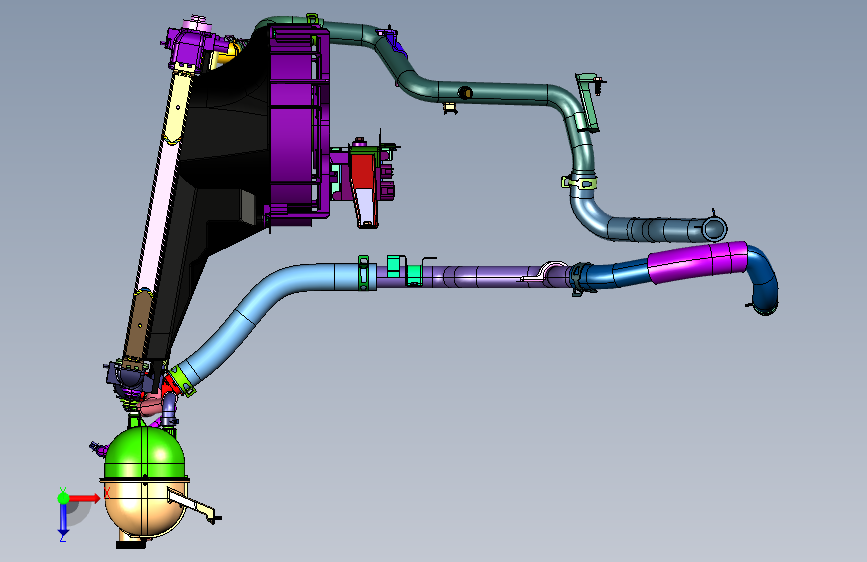This screenshot has height=562, width=867.
Task: Select the green expansion tank dome
Action: coord(144,454)
